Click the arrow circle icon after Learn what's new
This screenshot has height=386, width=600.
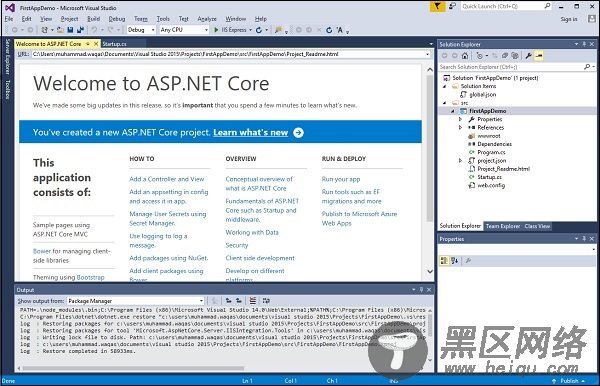[x=298, y=132]
